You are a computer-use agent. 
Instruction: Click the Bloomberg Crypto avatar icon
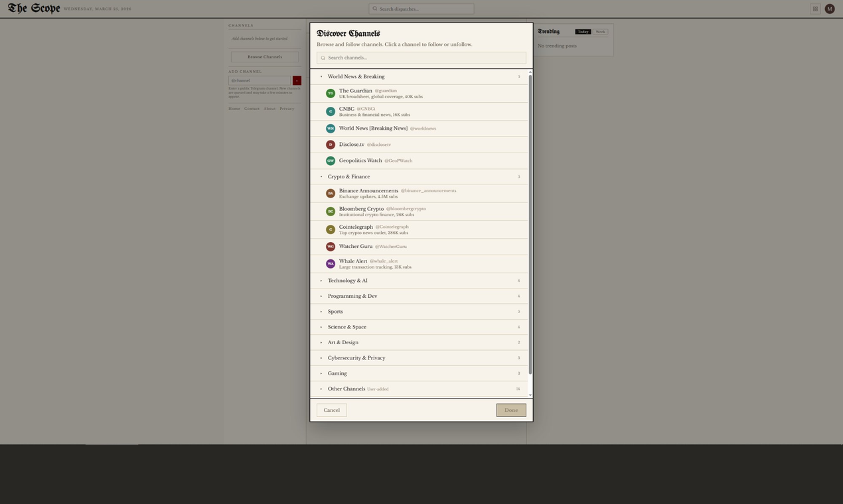pos(331,212)
